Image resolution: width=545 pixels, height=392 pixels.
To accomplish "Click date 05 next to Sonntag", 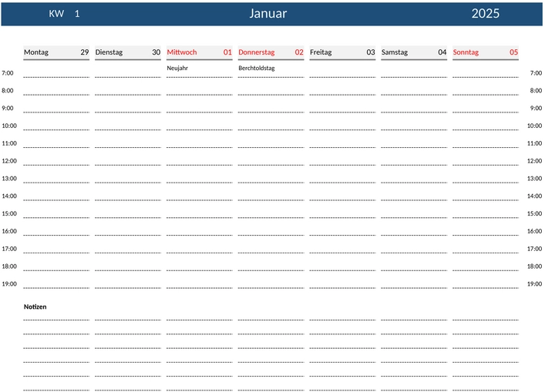I will click(x=513, y=52).
